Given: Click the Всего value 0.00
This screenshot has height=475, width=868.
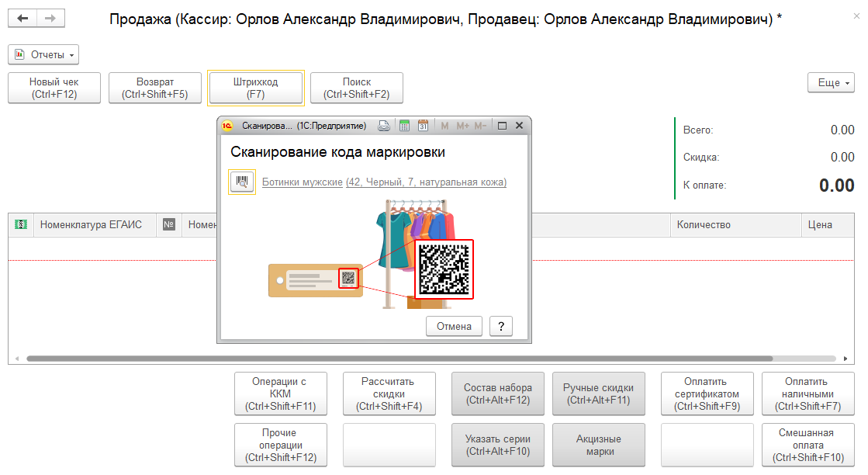Looking at the screenshot, I should 842,130.
